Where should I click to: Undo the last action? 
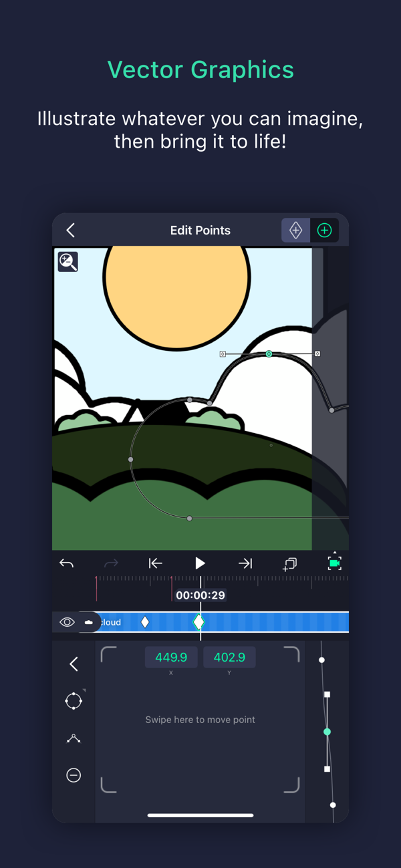[67, 564]
